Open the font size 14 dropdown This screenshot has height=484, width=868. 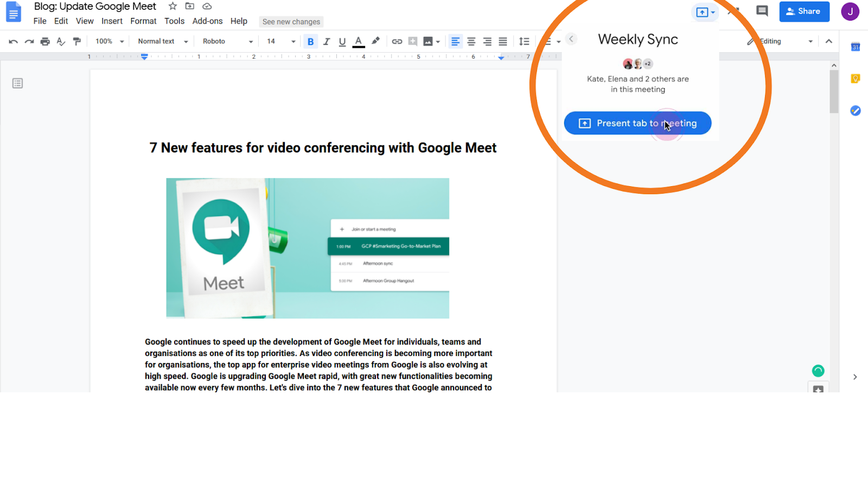coord(281,41)
